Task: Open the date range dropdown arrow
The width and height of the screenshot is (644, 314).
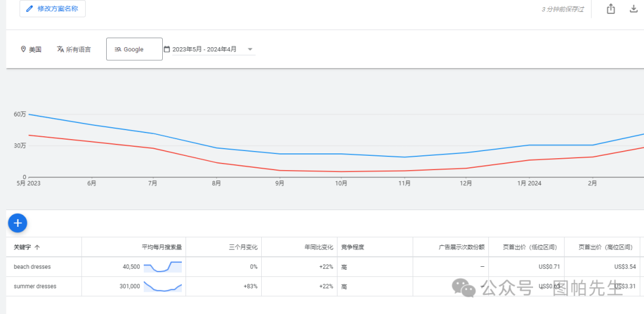Action: coord(250,50)
